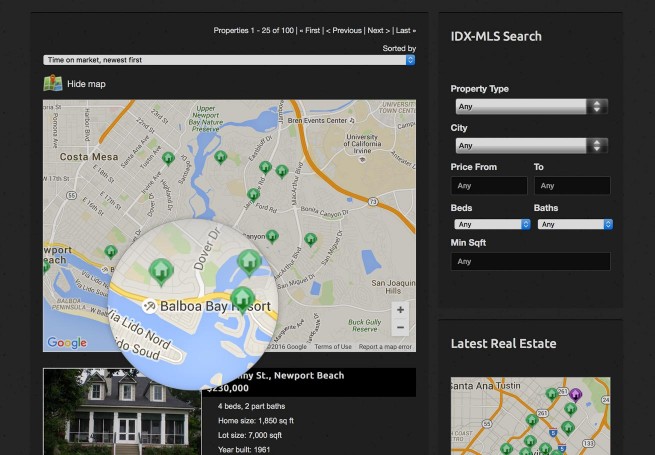The width and height of the screenshot is (655, 455).
Task: Select the house marker below Upper Newport Bay Preserve
Action: coord(221,157)
